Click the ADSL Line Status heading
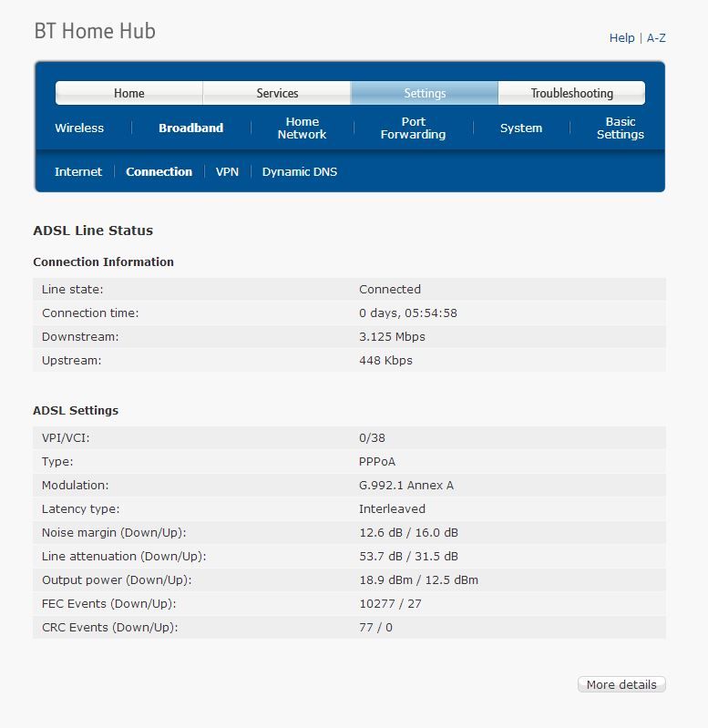 93,231
